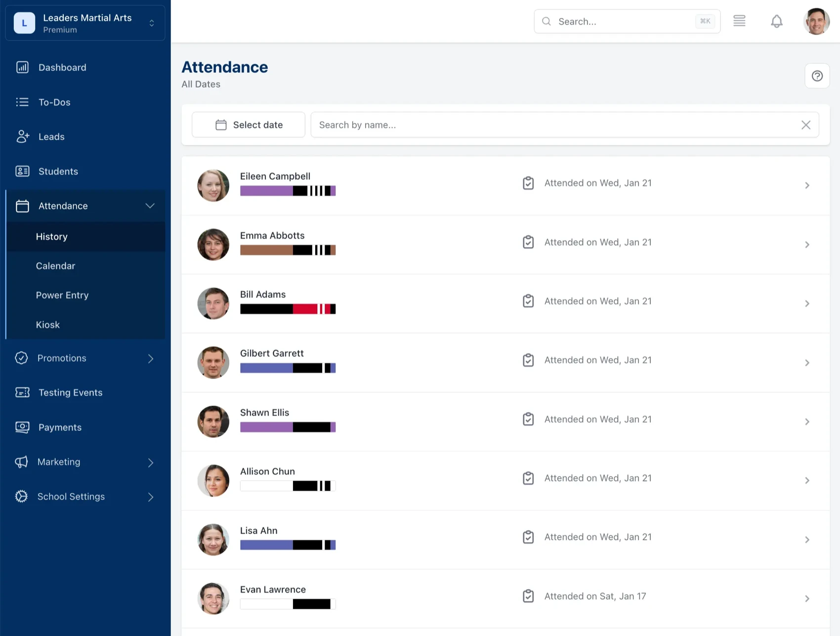Expand the Promotions submenu
The width and height of the screenshot is (840, 636).
(x=151, y=359)
